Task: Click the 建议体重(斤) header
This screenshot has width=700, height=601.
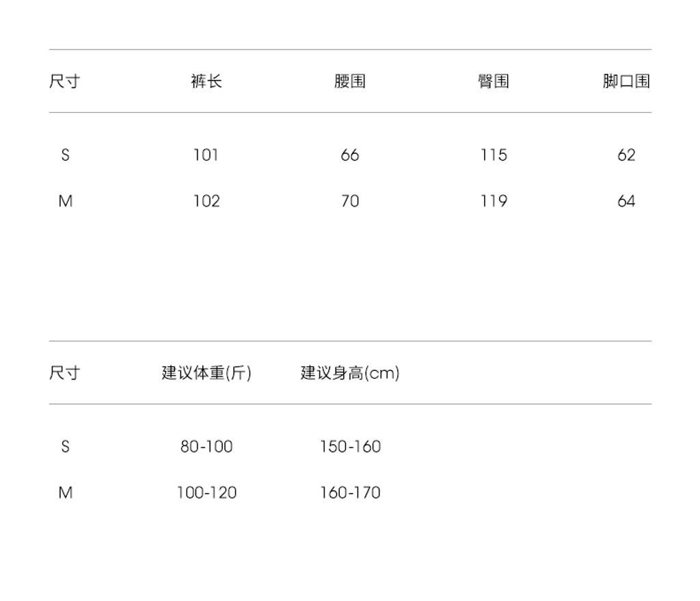Action: click(206, 373)
